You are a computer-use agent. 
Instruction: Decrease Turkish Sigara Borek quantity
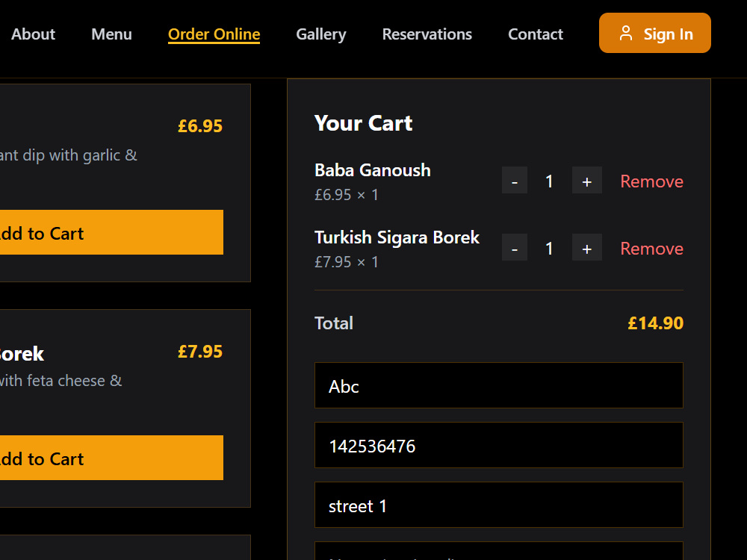coord(515,248)
